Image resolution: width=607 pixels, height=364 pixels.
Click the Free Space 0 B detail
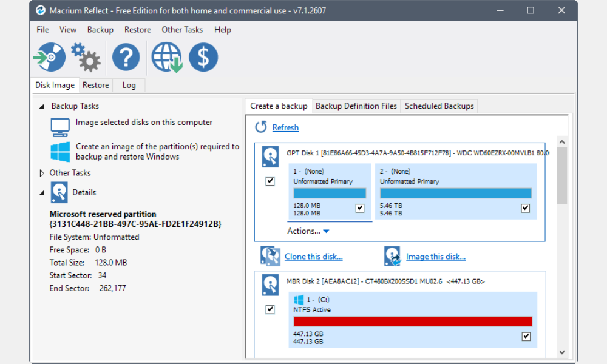coord(78,250)
